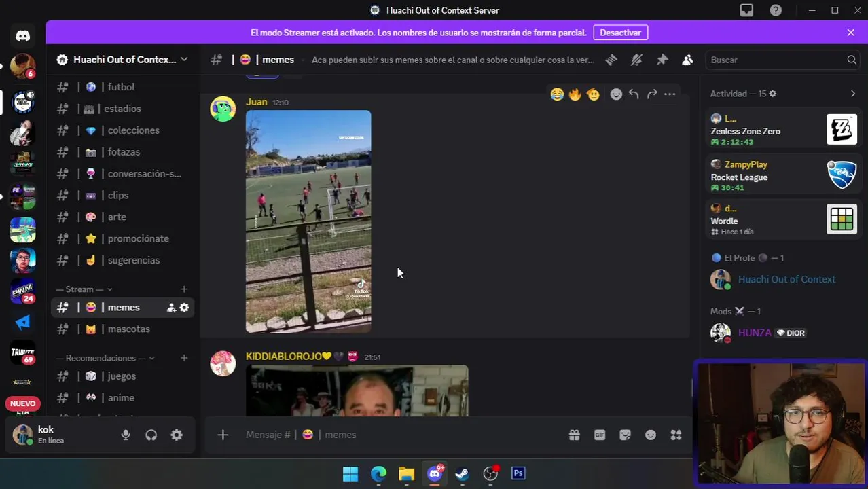This screenshot has height=489, width=868.
Task: Click the search magnifier icon
Action: coord(851,60)
